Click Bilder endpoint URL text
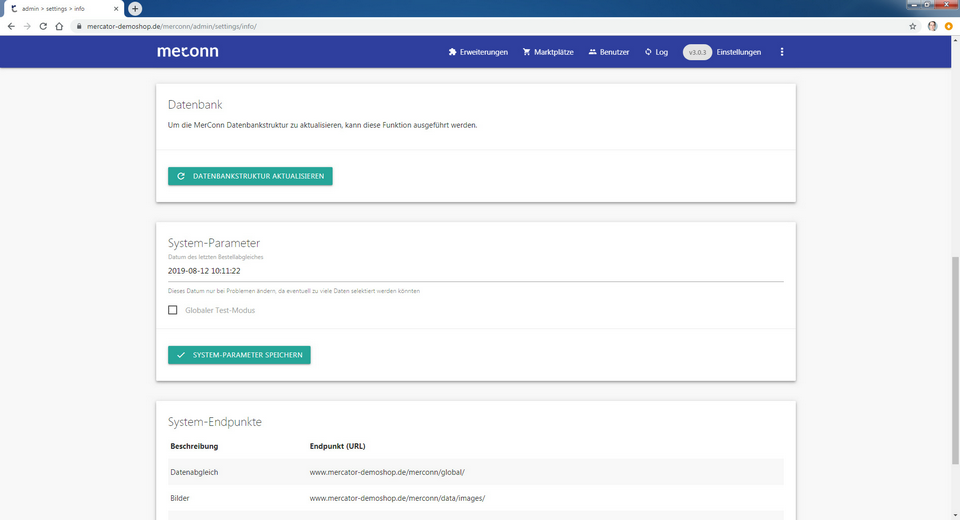The height and width of the screenshot is (520, 960). click(397, 498)
